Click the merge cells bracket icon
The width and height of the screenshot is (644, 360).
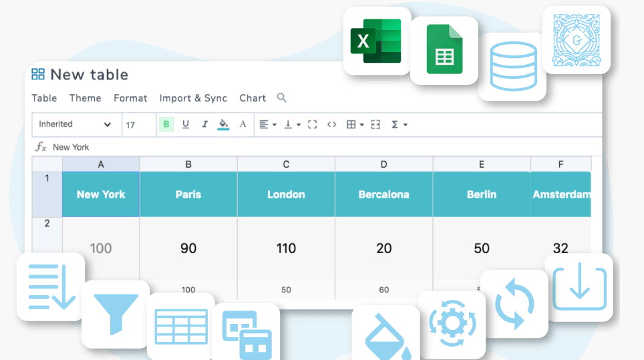click(x=312, y=124)
